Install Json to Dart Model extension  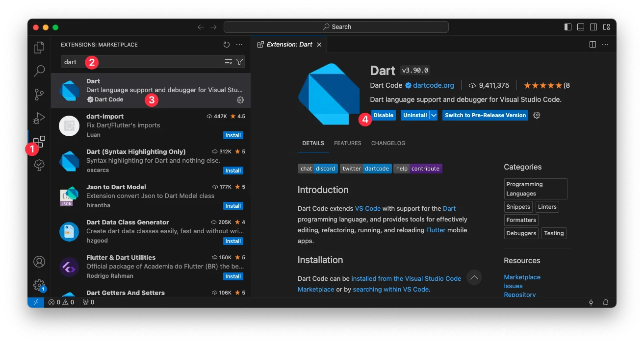[x=233, y=206]
